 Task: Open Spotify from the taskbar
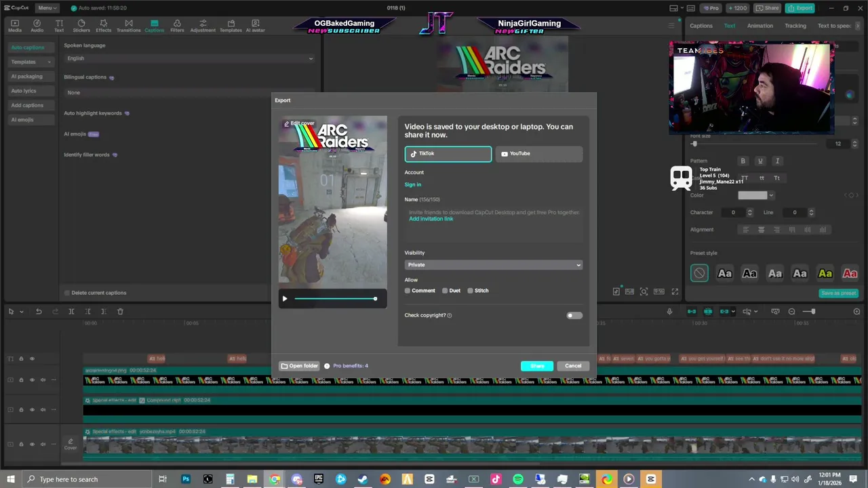point(518,479)
